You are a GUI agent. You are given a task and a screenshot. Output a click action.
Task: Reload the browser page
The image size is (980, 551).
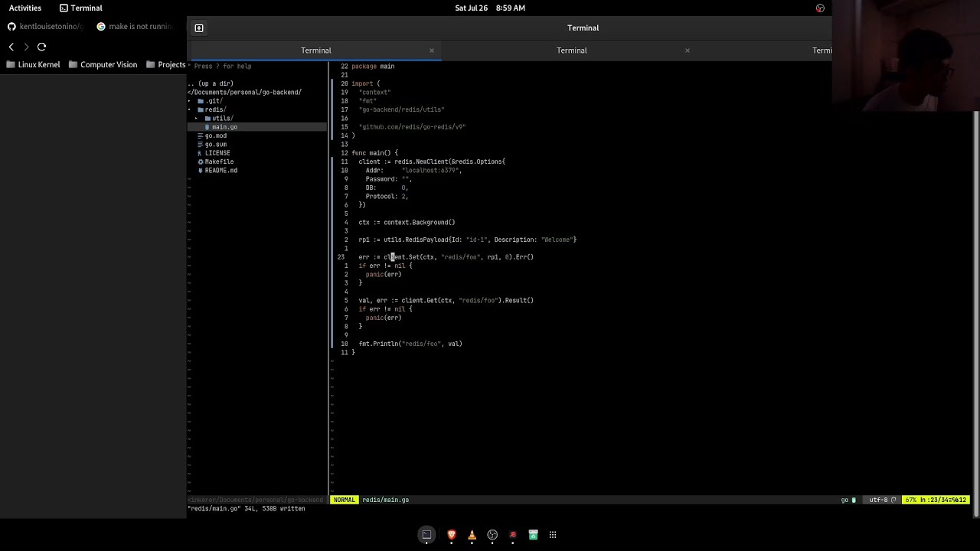point(41,47)
